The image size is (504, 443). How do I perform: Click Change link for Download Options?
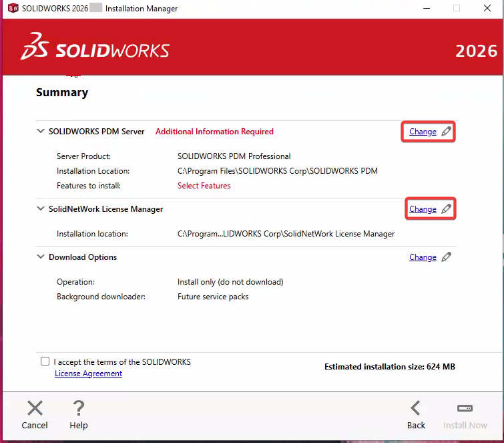[x=423, y=257]
